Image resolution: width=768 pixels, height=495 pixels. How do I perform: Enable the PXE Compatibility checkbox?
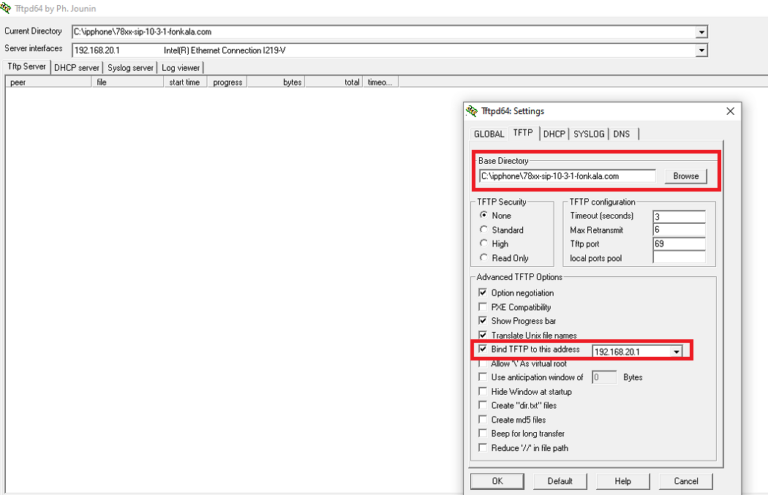[483, 307]
